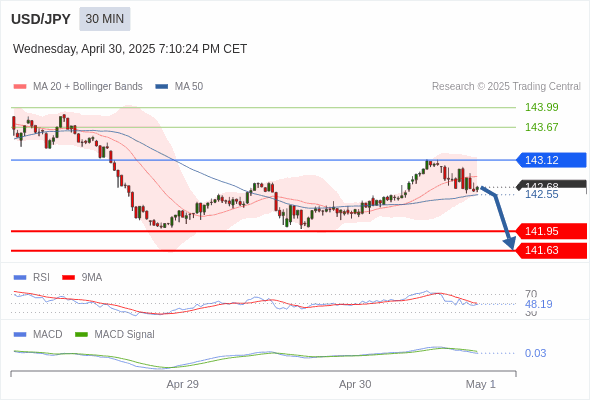Viewport: 590px width, 400px height.
Task: Toggle the RSI legend entry
Action: click(x=32, y=277)
